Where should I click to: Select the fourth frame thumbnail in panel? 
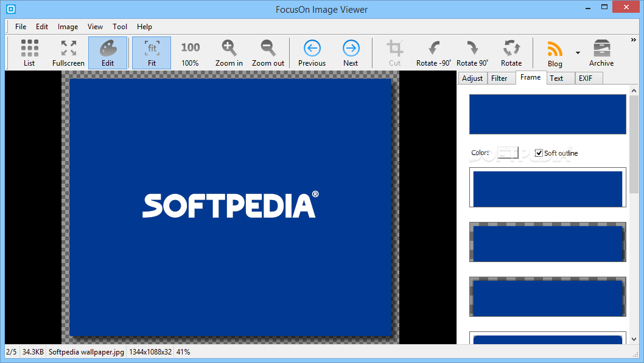coord(547,297)
